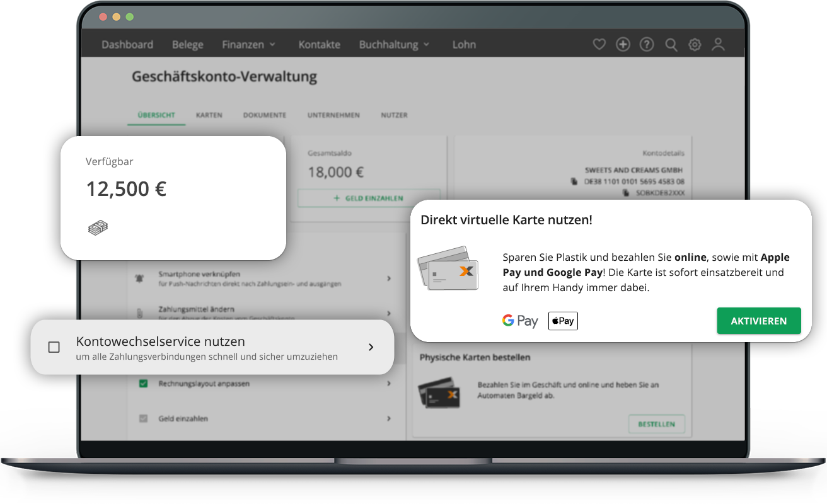Viewport: 827px width, 504px height.
Task: Click the Rechnungslayout anpassen label
Action: point(204,383)
